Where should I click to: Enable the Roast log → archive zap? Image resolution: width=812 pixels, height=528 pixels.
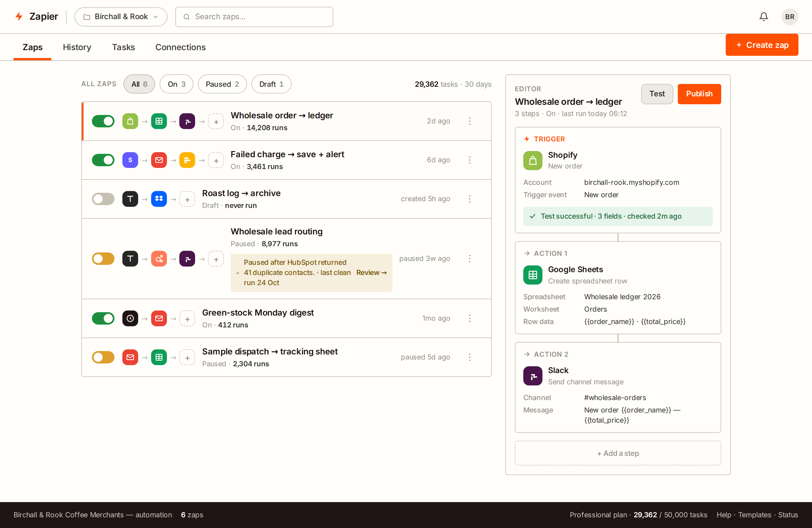pyautogui.click(x=103, y=199)
